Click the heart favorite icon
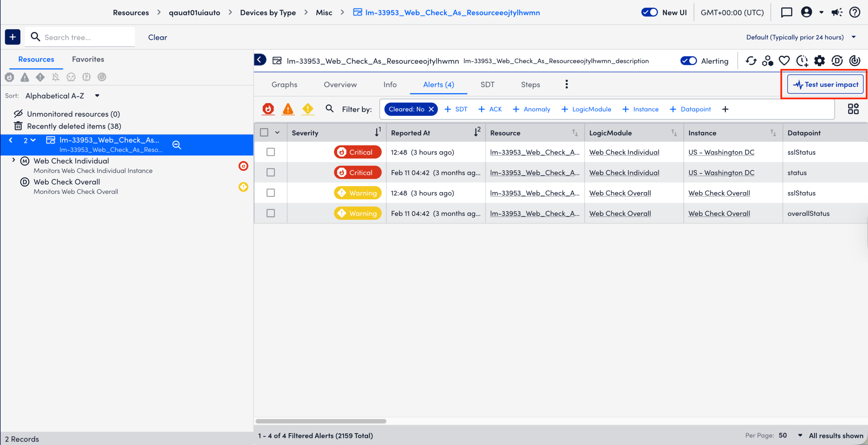Image resolution: width=868 pixels, height=445 pixels. tap(784, 61)
